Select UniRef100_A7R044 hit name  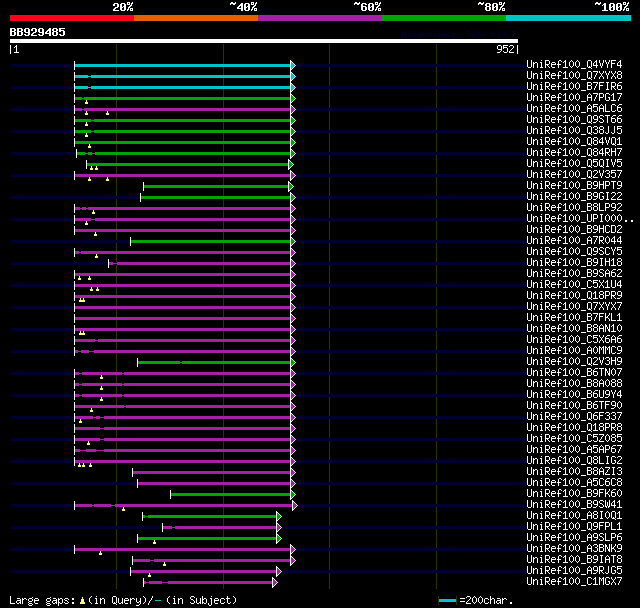(574, 241)
